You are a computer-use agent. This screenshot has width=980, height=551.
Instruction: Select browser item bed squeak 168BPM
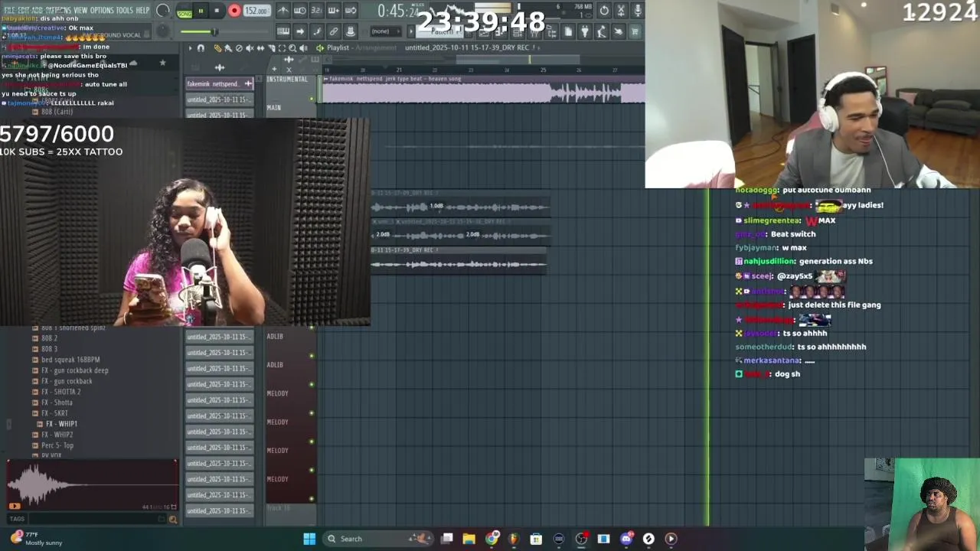click(70, 360)
